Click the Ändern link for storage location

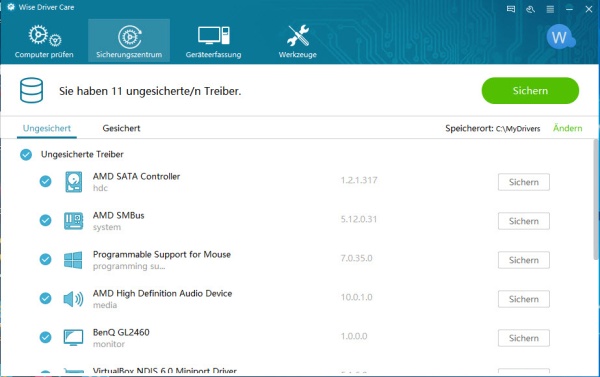pyautogui.click(x=567, y=128)
